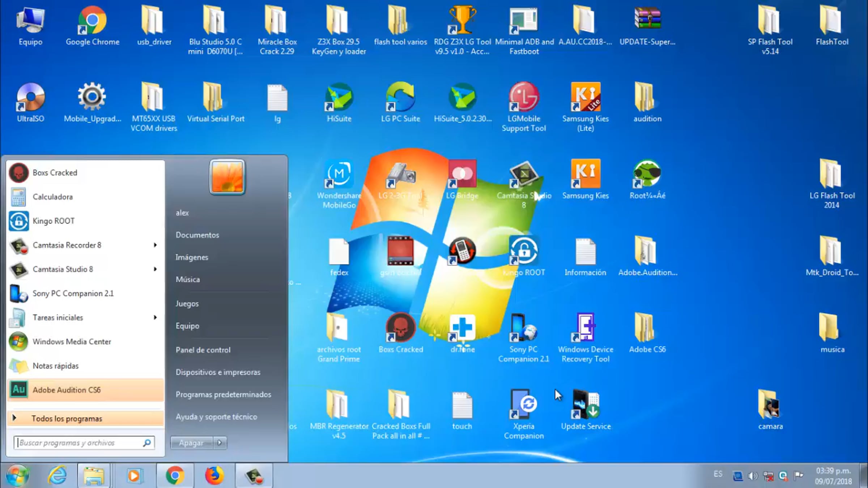This screenshot has width=868, height=488.
Task: Expand the Tareas iniciales submenu arrow
Action: tap(155, 317)
